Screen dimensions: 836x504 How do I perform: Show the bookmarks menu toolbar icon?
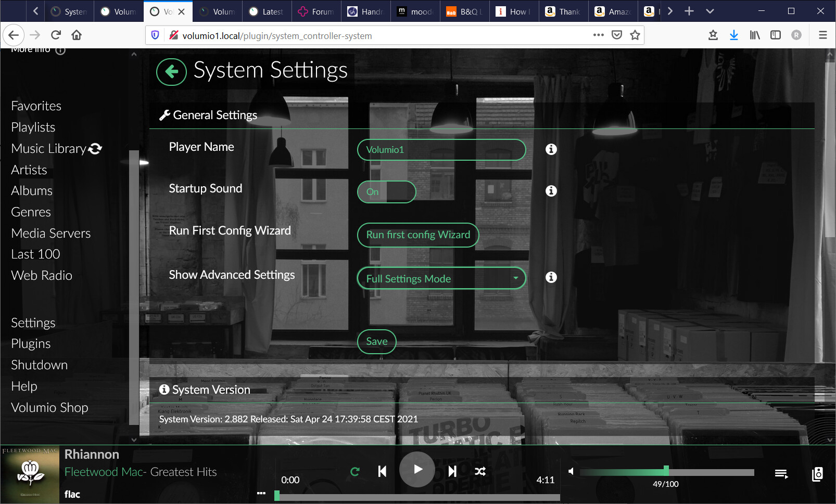coord(713,35)
